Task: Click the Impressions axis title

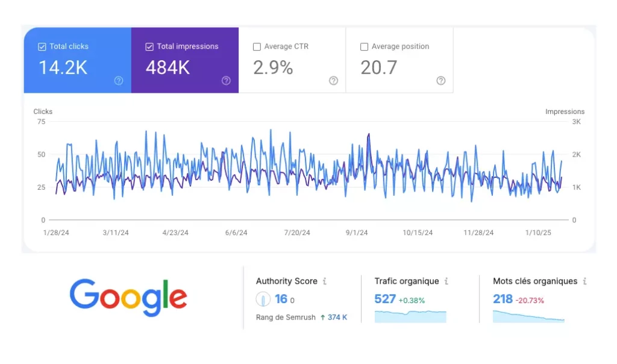Action: pyautogui.click(x=565, y=111)
